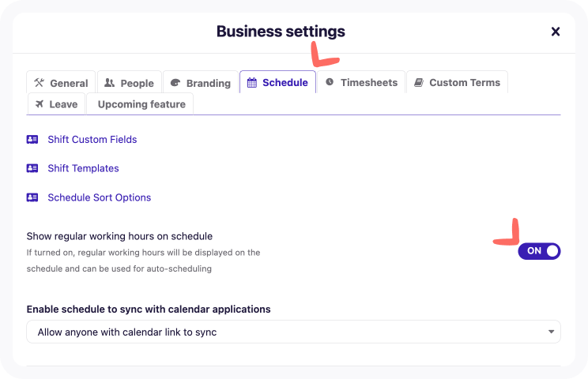Click the card icon beside Shift Custom Fields
The width and height of the screenshot is (588, 379).
click(32, 139)
